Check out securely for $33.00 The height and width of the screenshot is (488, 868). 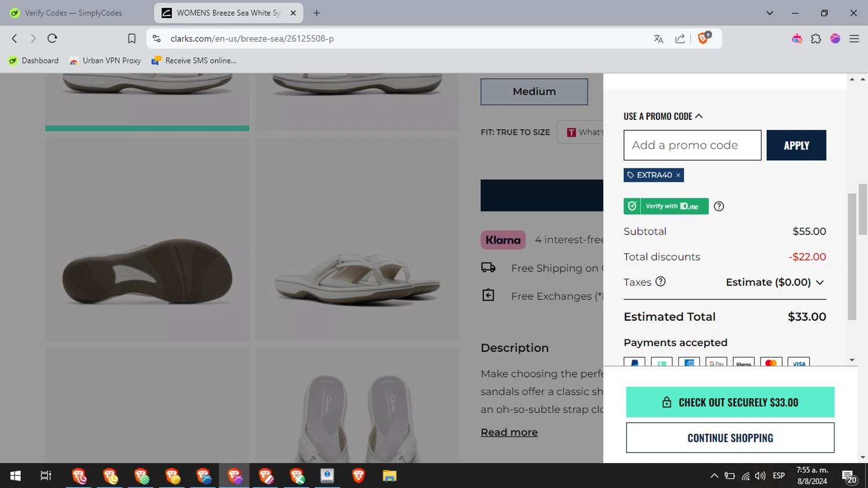click(730, 402)
